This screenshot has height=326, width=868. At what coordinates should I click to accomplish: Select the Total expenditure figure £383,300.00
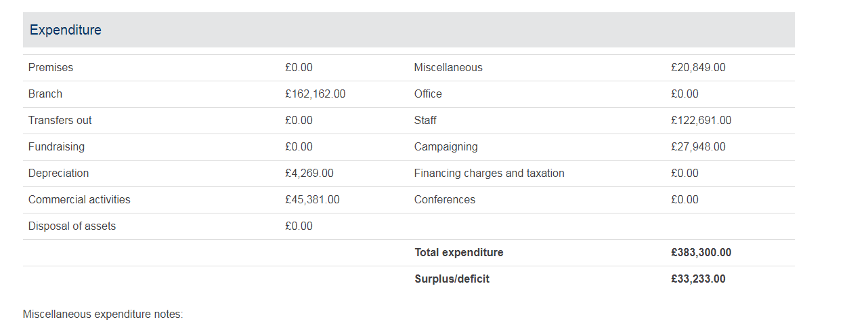pyautogui.click(x=701, y=253)
